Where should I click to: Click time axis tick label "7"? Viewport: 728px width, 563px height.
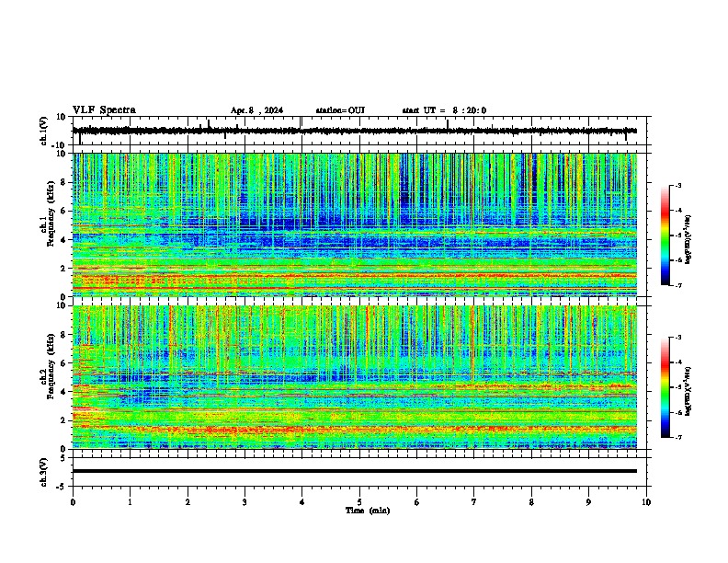474,502
